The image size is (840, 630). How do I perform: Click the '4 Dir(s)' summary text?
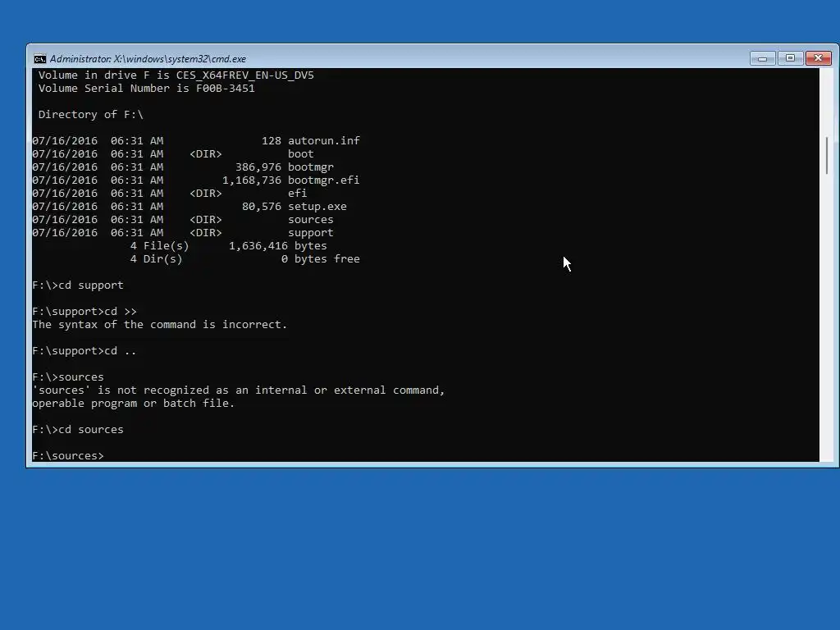coord(157,258)
